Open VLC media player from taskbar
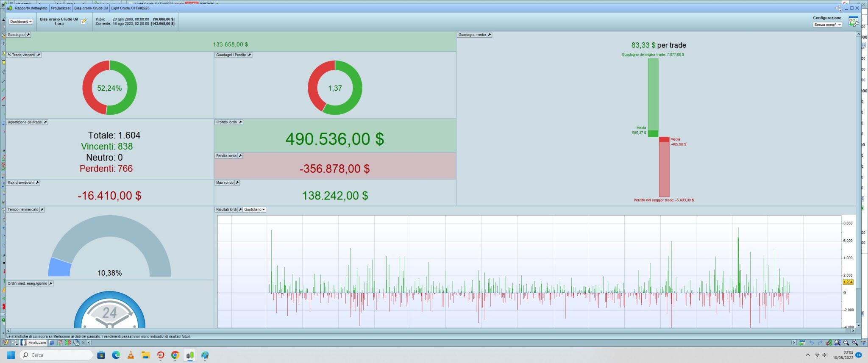The height and width of the screenshot is (363, 868). tap(131, 355)
